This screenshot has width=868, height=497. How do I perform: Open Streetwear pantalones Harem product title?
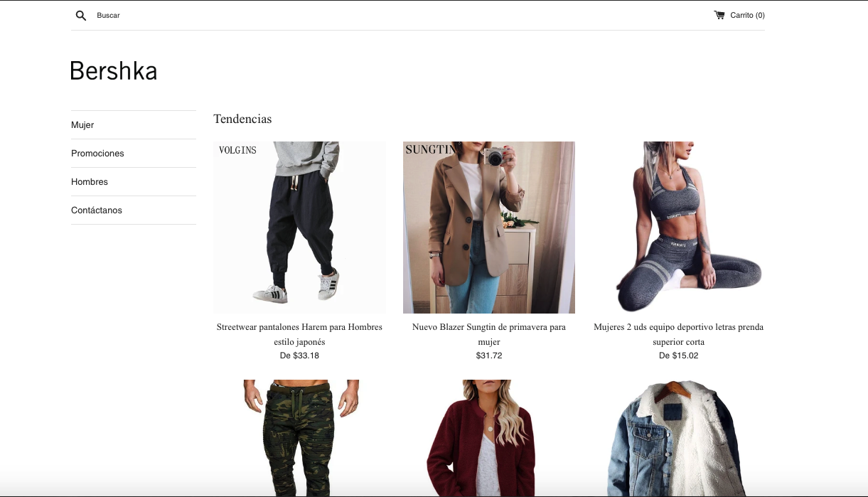click(x=299, y=334)
